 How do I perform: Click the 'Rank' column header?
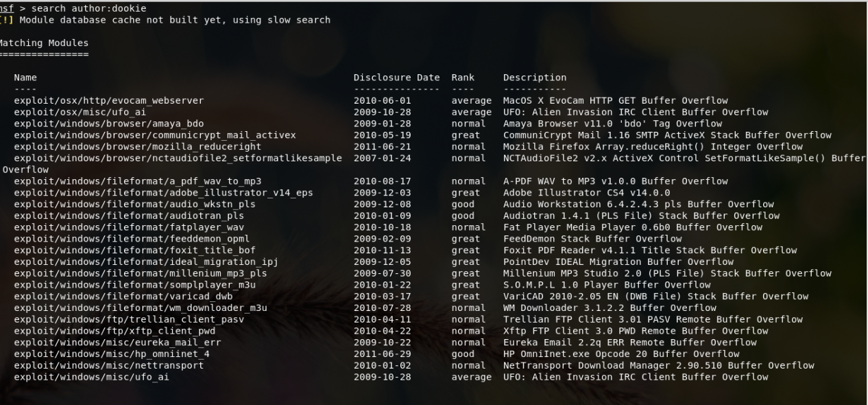(463, 78)
